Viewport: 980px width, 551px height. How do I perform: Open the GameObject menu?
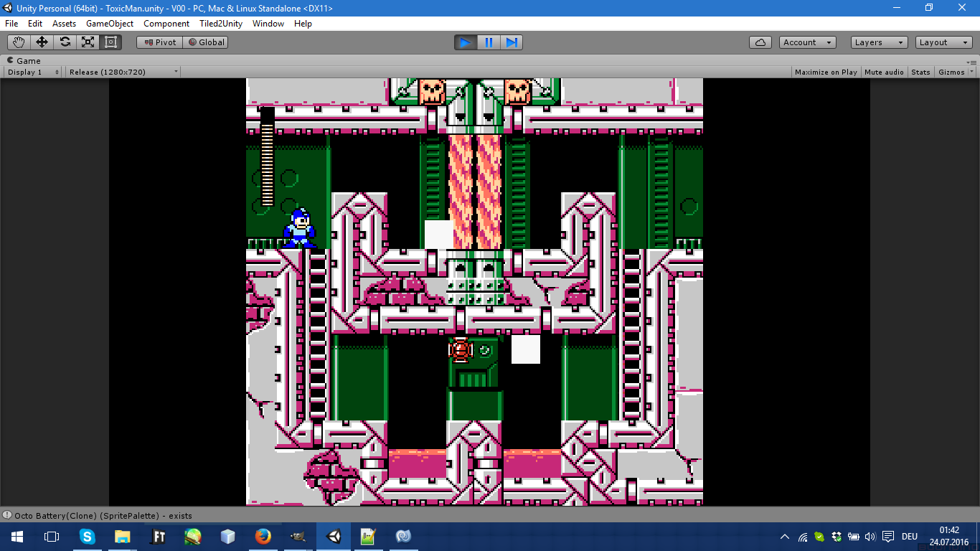pyautogui.click(x=110, y=24)
